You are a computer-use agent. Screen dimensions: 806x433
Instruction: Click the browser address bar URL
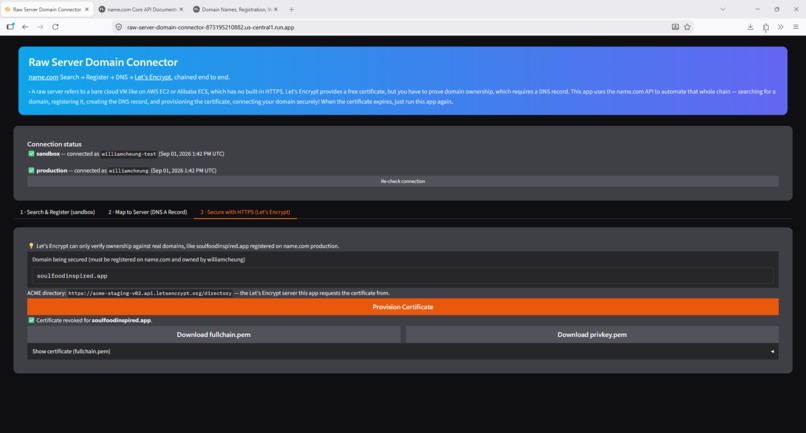point(211,27)
